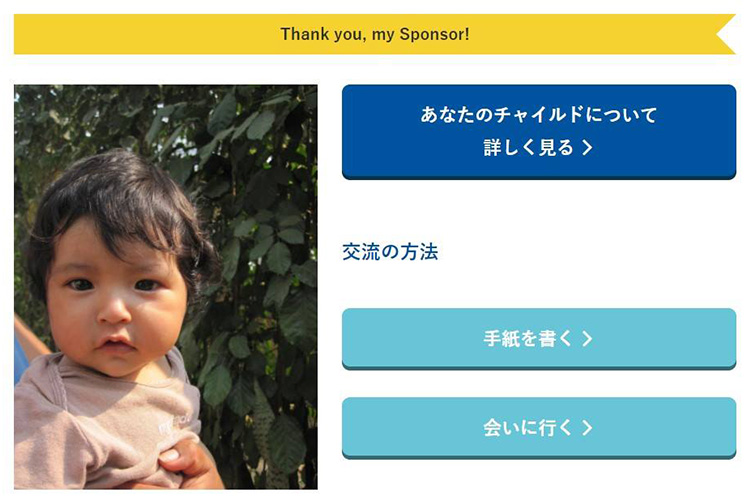The height and width of the screenshot is (500, 750).
Task: Click the "Thank you, my Sponsor!" banner text
Action: 375,34
